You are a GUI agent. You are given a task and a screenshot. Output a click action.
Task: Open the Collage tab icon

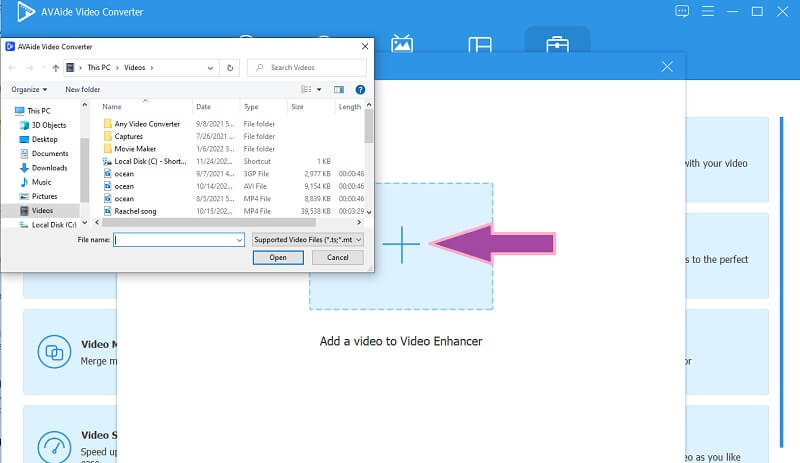480,45
